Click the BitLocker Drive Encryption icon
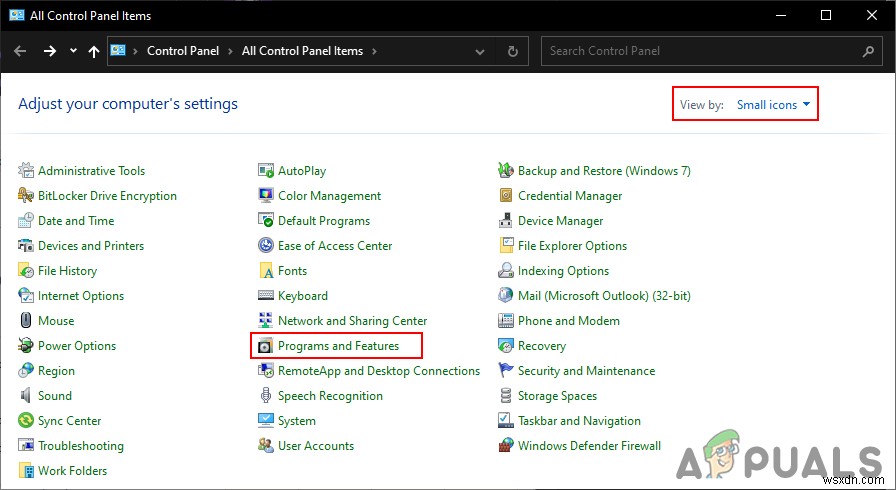 (26, 196)
